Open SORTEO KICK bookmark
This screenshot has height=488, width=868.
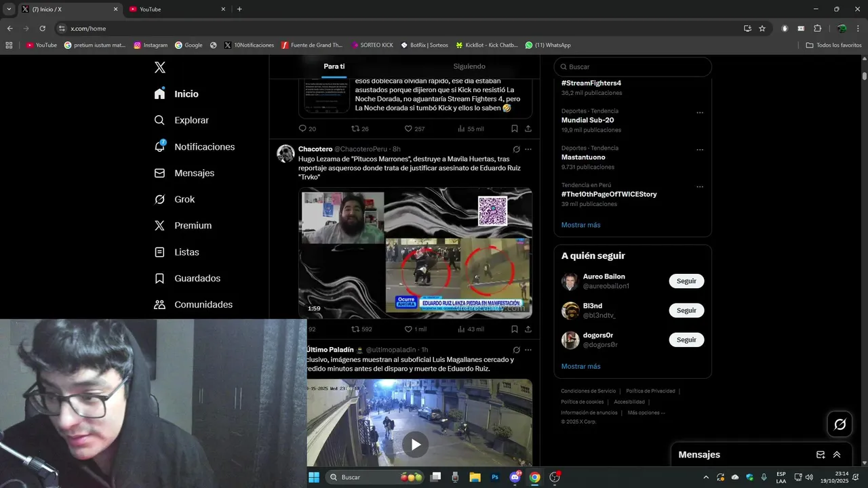372,45
